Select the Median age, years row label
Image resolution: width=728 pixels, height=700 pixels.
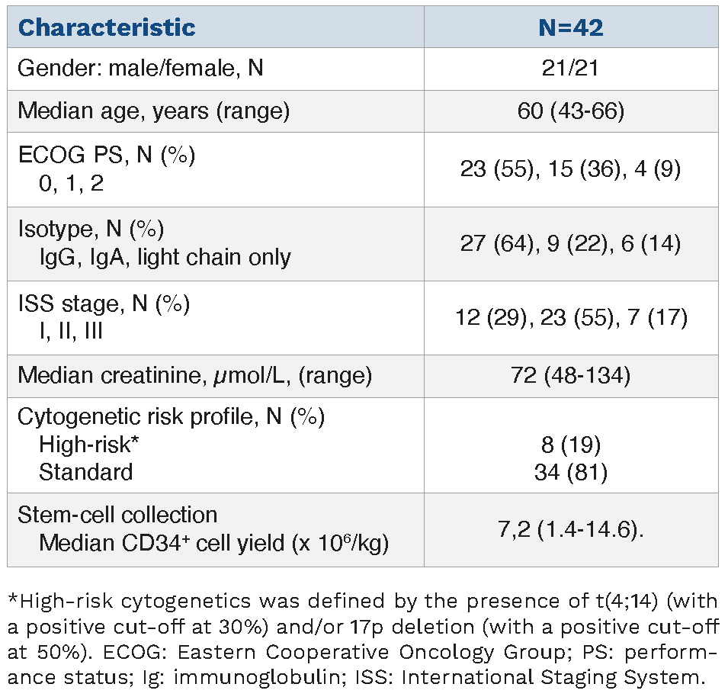[x=153, y=111]
